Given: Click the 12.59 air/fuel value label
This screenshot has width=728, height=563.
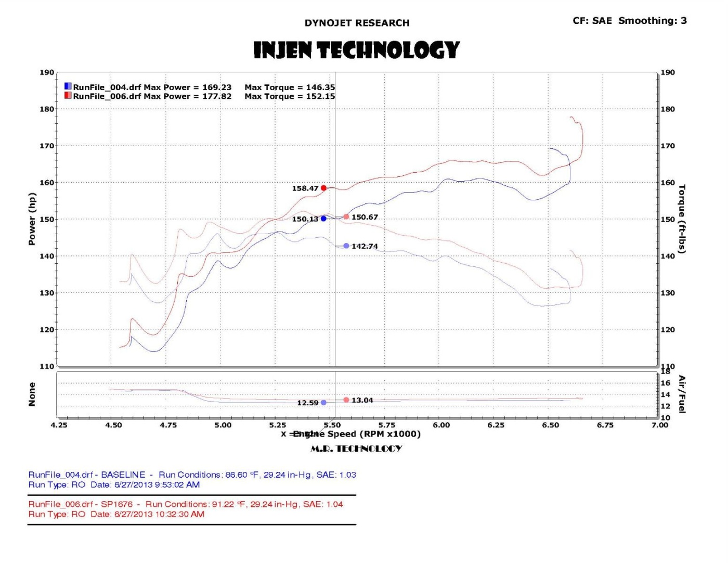Looking at the screenshot, I should (308, 403).
